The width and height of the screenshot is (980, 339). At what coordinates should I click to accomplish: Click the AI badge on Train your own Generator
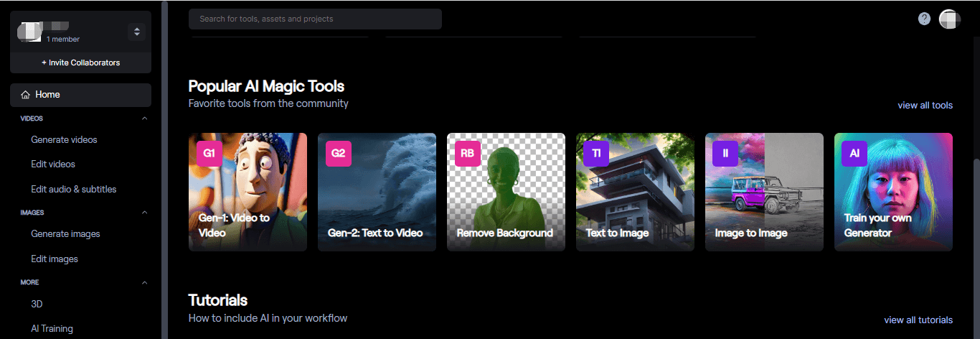pos(855,154)
